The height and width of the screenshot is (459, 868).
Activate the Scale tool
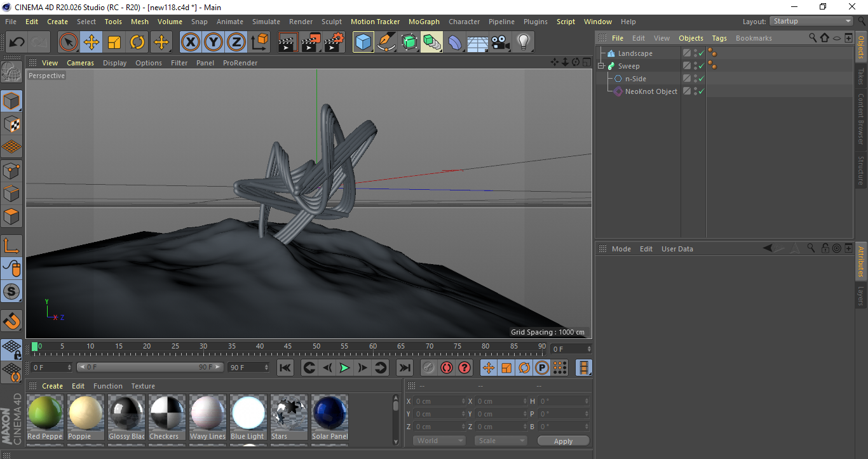[x=114, y=43]
